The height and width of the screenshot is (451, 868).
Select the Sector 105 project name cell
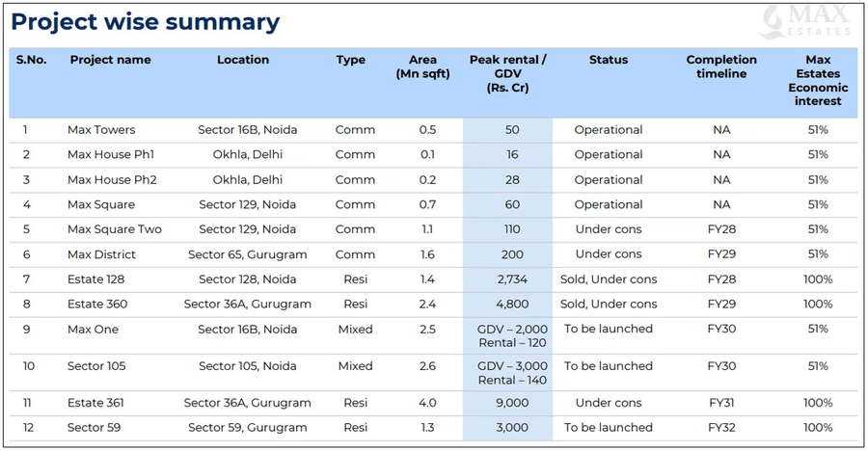pos(96,366)
